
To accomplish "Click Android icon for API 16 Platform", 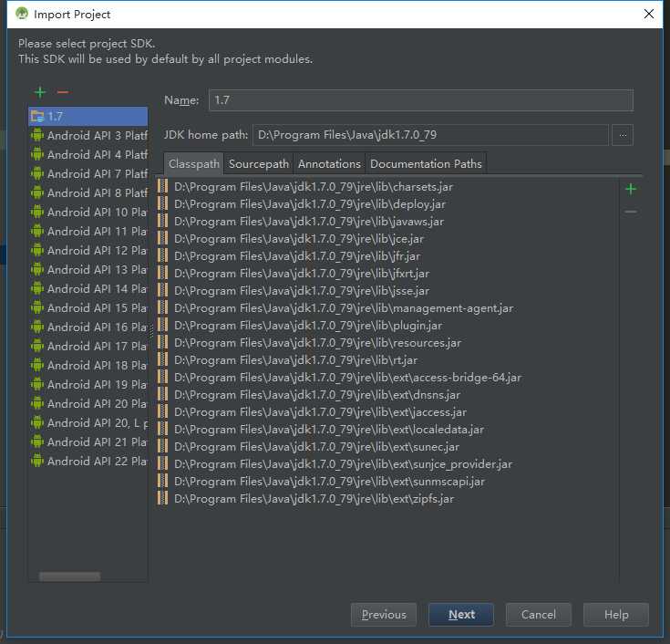I will pyautogui.click(x=37, y=327).
